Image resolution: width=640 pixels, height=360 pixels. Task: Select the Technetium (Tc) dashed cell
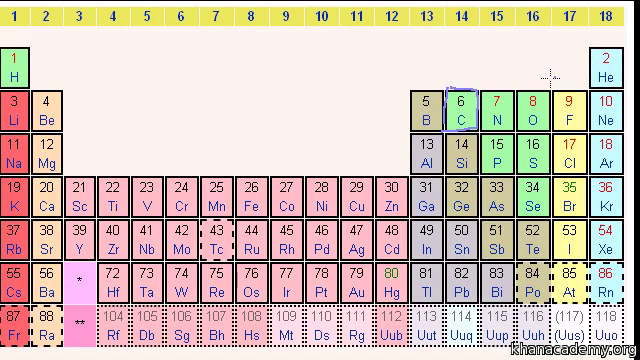[217, 240]
